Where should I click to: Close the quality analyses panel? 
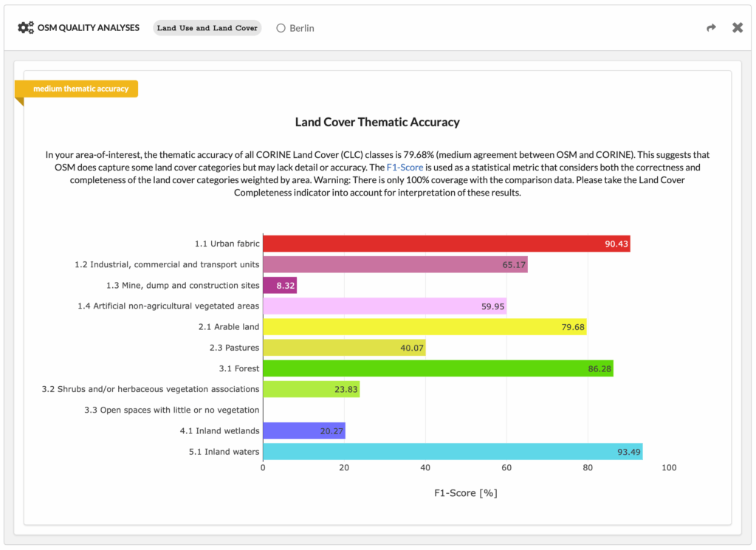[737, 28]
